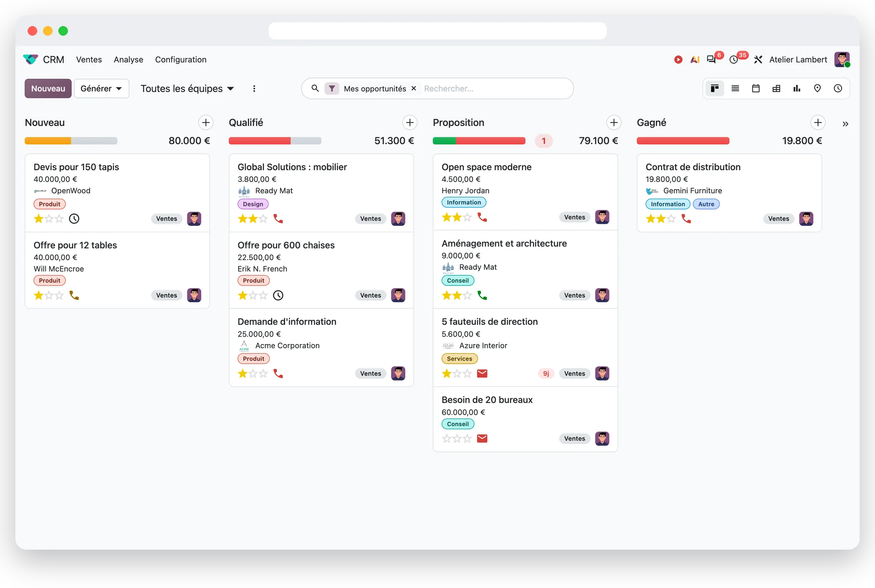Open activities clock with badge 35

(x=734, y=59)
